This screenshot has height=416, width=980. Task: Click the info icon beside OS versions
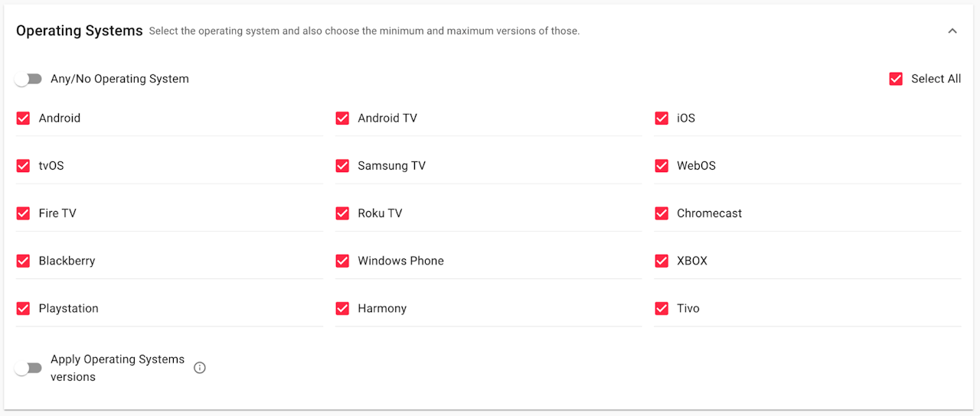pos(200,368)
